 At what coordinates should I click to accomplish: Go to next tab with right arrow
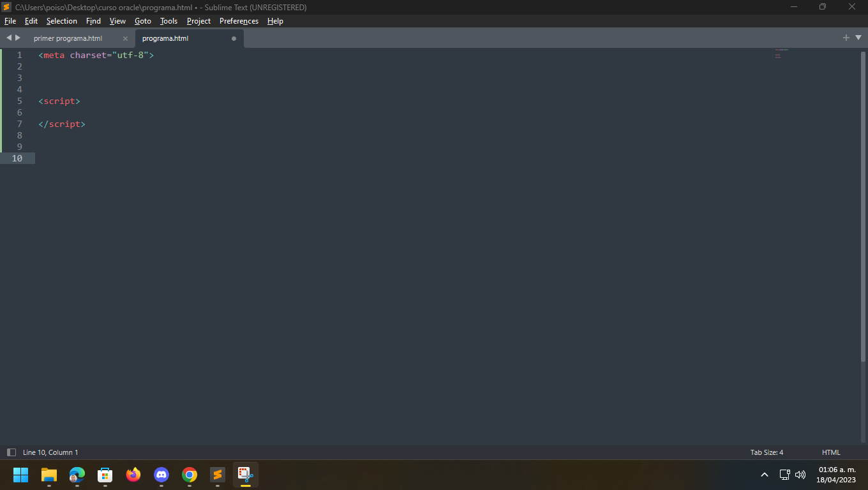(18, 38)
